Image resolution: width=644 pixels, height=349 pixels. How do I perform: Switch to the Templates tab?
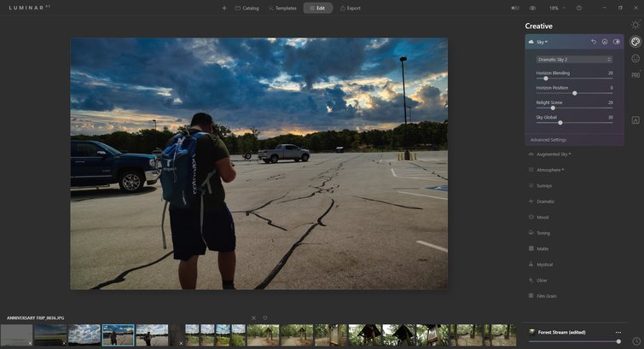click(x=282, y=8)
